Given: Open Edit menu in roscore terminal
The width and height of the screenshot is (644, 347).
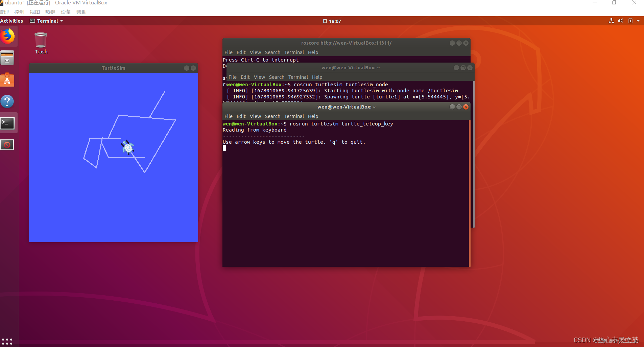Looking at the screenshot, I should pyautogui.click(x=241, y=52).
